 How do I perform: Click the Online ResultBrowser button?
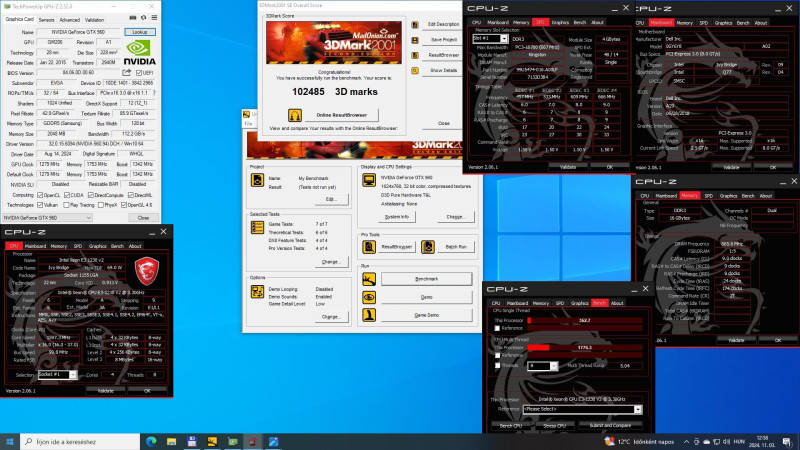point(341,115)
